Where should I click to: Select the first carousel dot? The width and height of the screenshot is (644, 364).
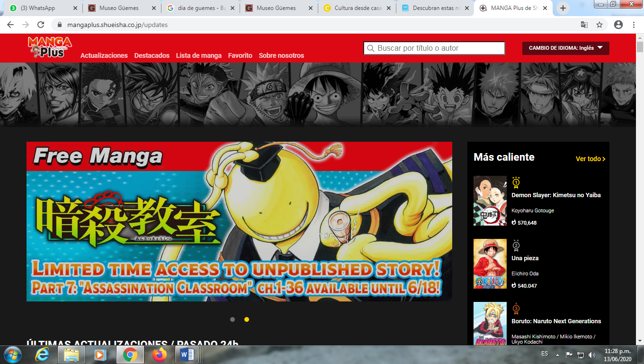233,319
